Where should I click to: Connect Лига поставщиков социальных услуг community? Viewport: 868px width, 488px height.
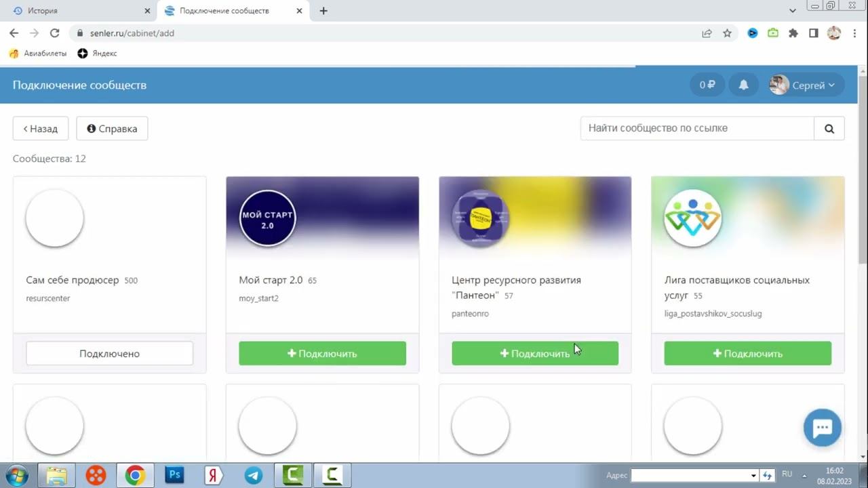click(748, 353)
